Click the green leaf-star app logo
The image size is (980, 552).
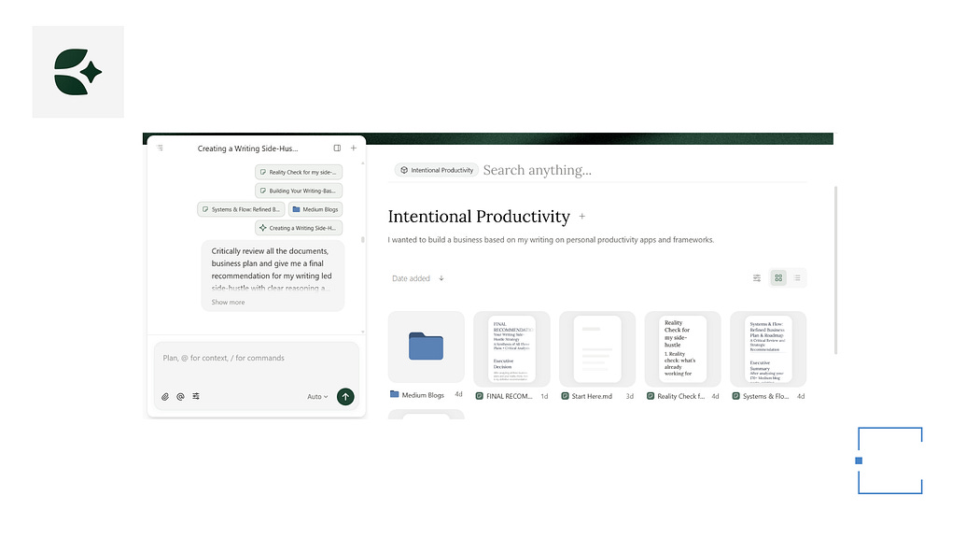(x=78, y=72)
